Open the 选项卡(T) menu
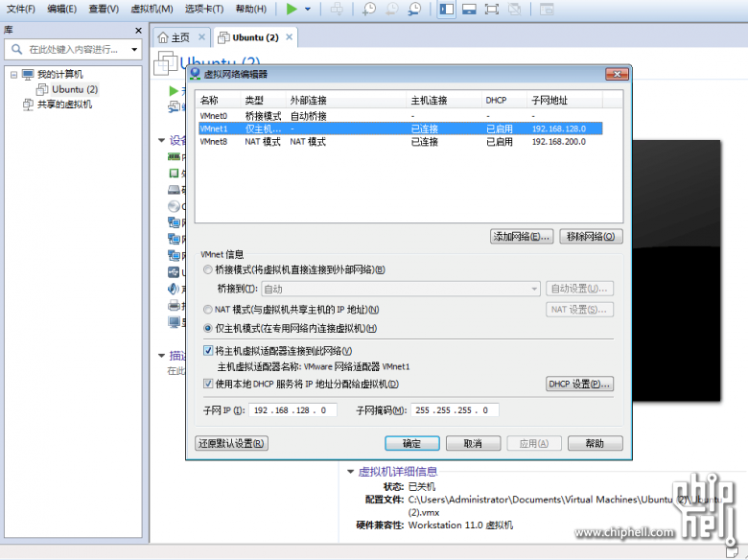Image resolution: width=748 pixels, height=560 pixels. 203,9
